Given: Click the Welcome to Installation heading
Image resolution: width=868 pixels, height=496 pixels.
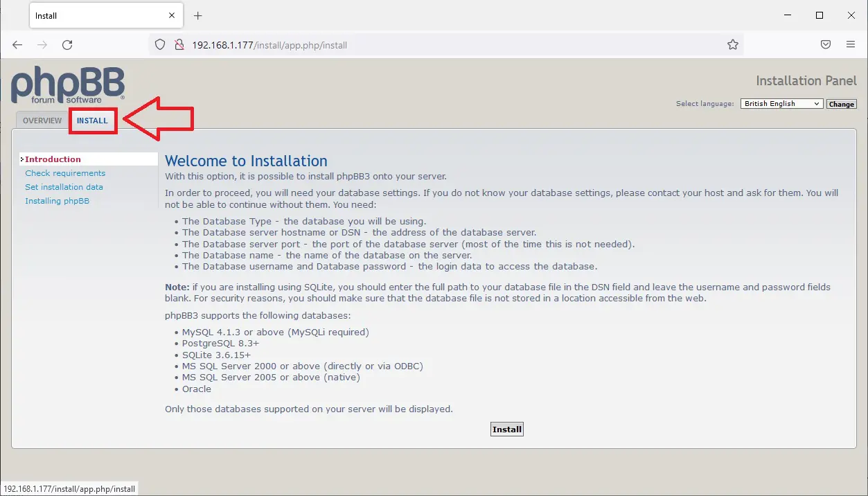Looking at the screenshot, I should click(246, 161).
